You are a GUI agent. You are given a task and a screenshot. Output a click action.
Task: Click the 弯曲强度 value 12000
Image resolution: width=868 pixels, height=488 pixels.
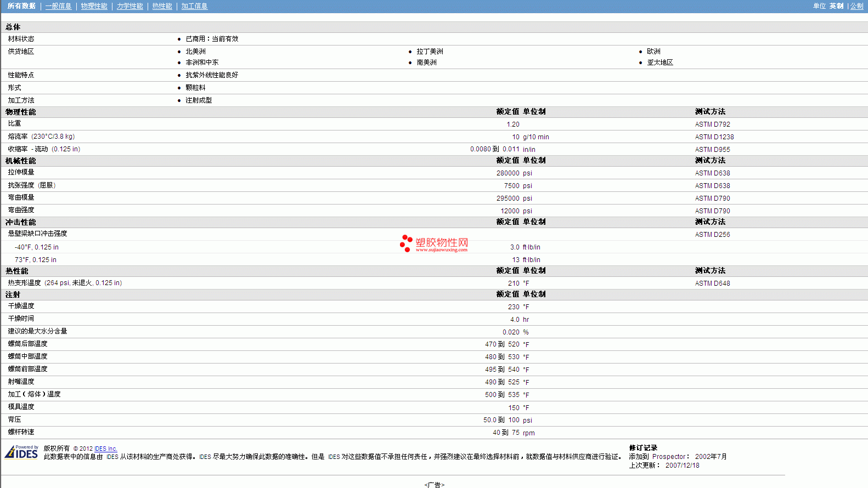(510, 211)
